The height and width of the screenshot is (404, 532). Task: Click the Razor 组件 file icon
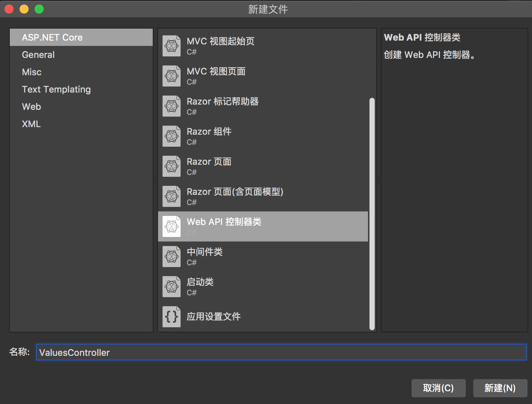[x=172, y=136]
